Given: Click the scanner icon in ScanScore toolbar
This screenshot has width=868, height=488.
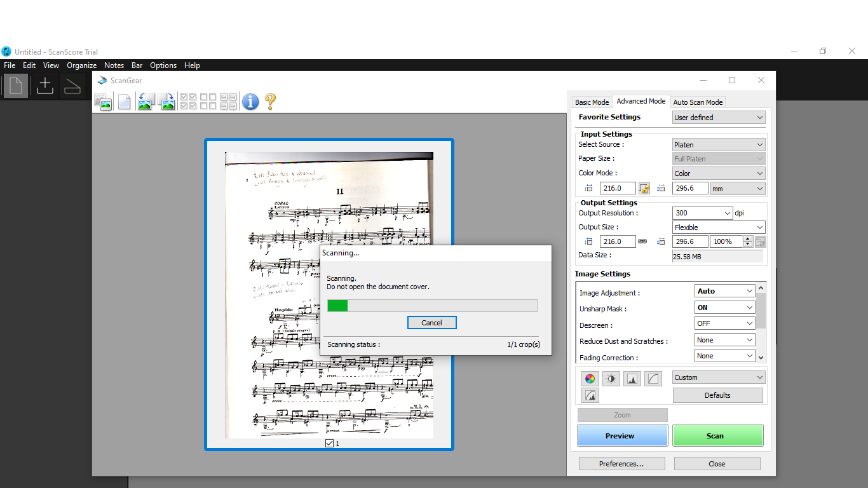Looking at the screenshot, I should 72,85.
